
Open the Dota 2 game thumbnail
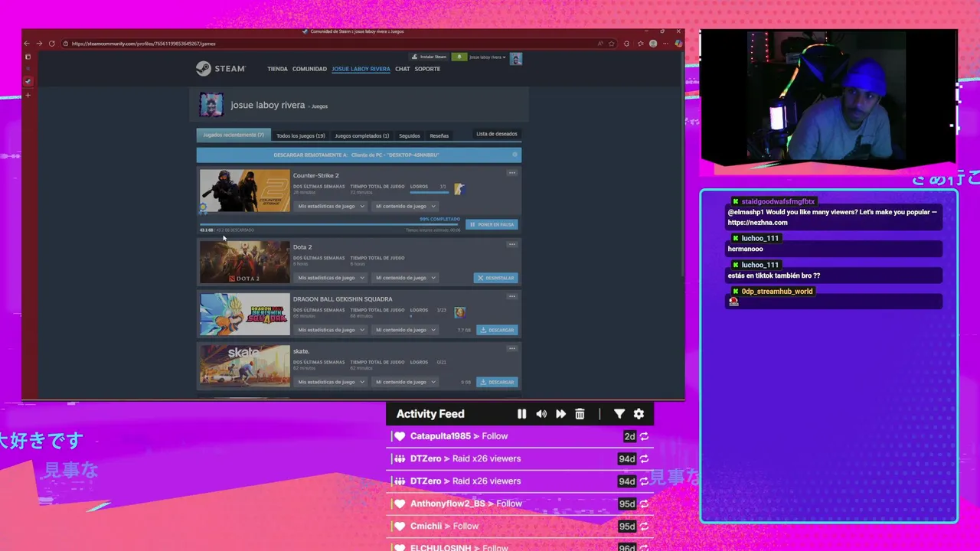click(245, 262)
